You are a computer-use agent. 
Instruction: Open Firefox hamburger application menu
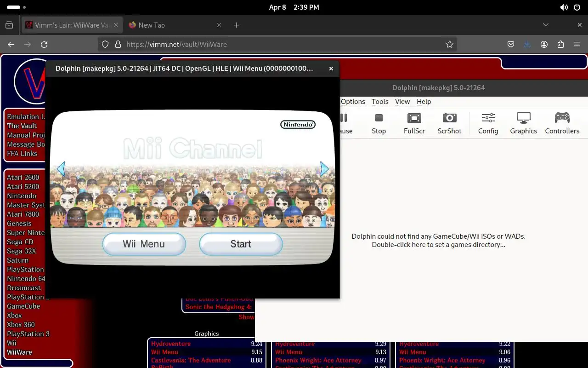(577, 45)
